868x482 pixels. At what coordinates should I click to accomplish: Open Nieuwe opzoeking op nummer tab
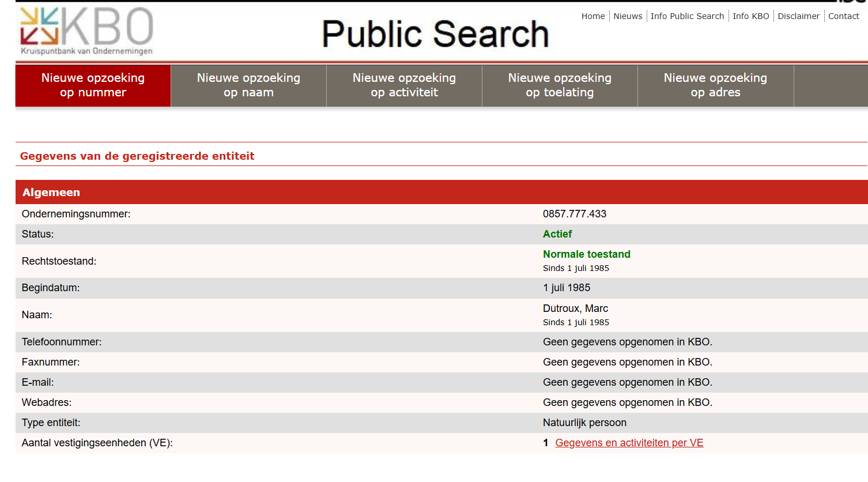click(93, 85)
